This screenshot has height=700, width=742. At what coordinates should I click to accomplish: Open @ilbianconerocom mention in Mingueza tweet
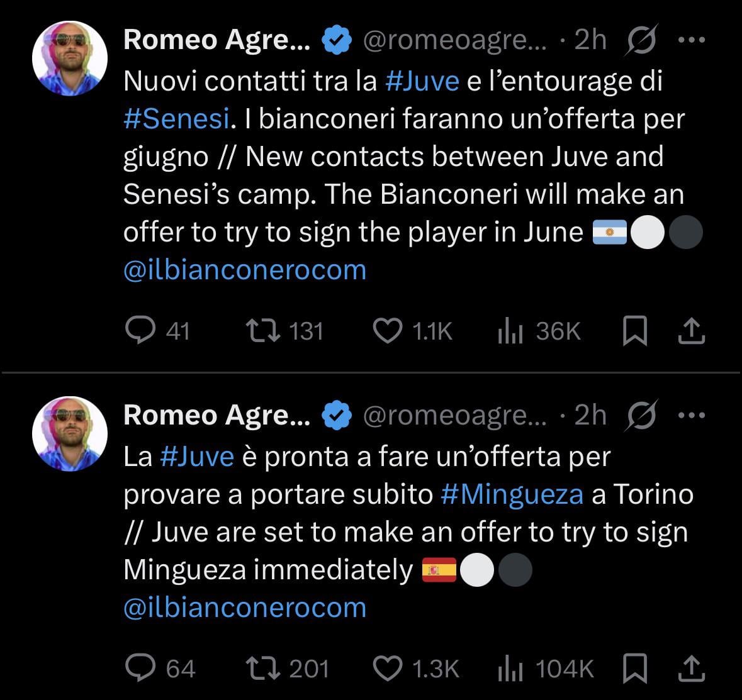click(x=245, y=608)
